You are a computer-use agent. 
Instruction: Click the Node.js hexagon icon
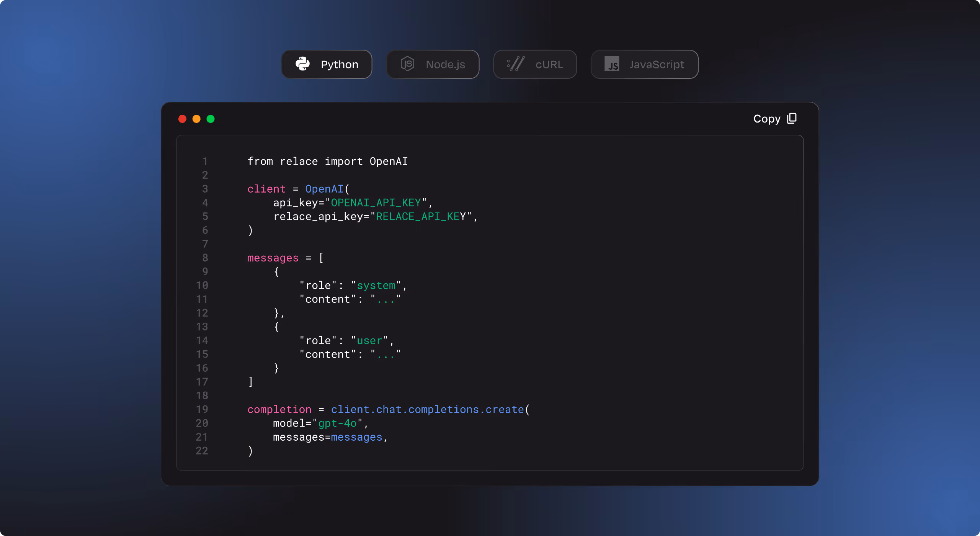click(x=407, y=64)
